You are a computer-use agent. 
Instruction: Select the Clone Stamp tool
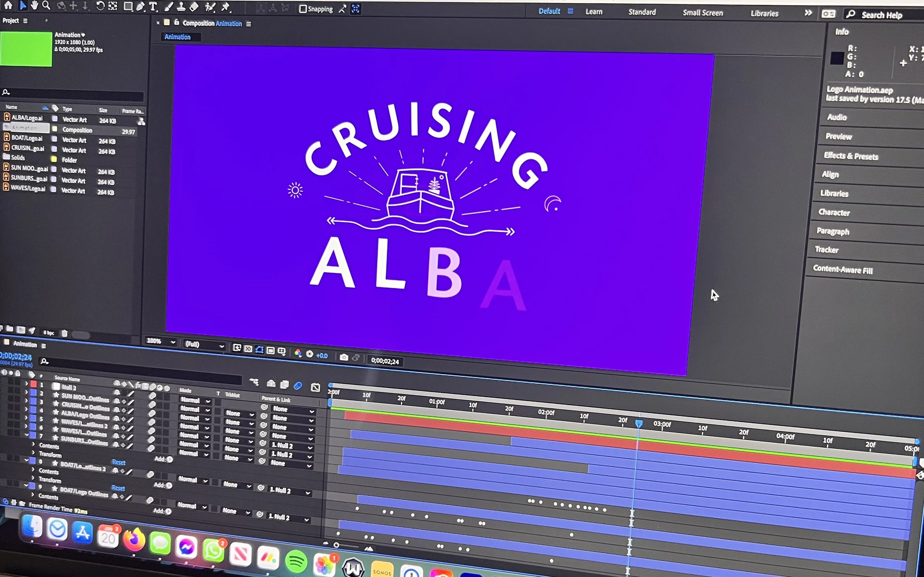[181, 7]
